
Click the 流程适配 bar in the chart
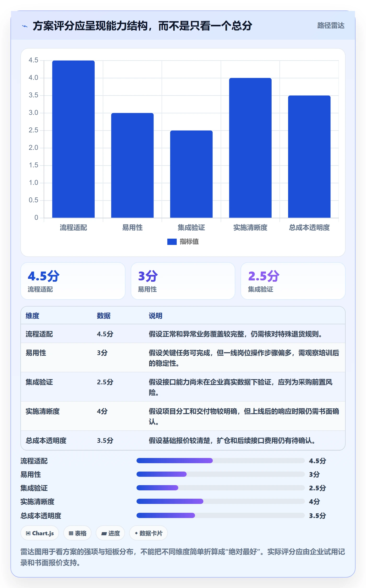pyautogui.click(x=73, y=139)
